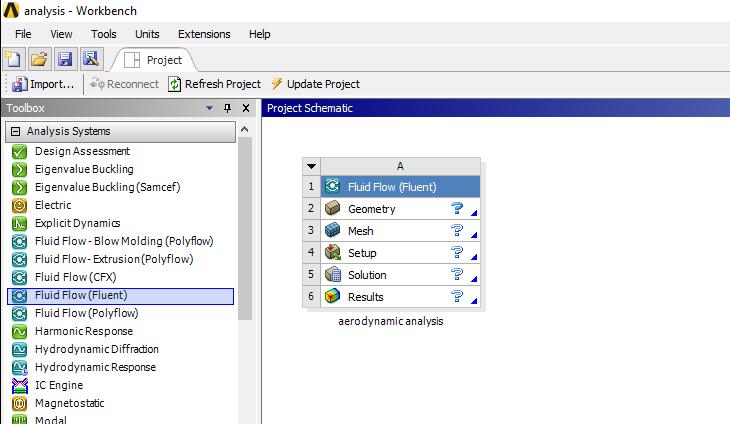730x424 pixels.
Task: Open the Setup cell blue corner menu
Action: [474, 257]
